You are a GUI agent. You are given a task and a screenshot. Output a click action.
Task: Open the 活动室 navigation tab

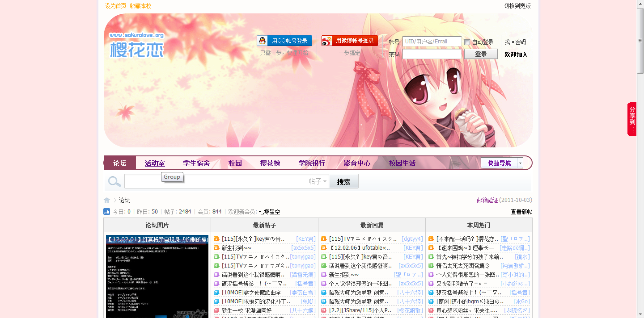pyautogui.click(x=155, y=163)
